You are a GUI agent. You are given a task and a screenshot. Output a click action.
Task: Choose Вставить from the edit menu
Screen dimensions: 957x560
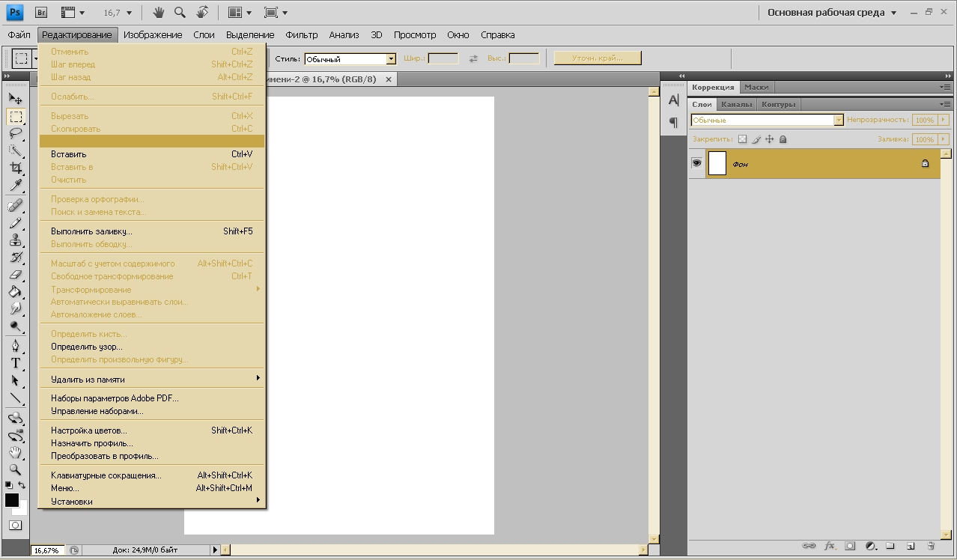(x=152, y=154)
